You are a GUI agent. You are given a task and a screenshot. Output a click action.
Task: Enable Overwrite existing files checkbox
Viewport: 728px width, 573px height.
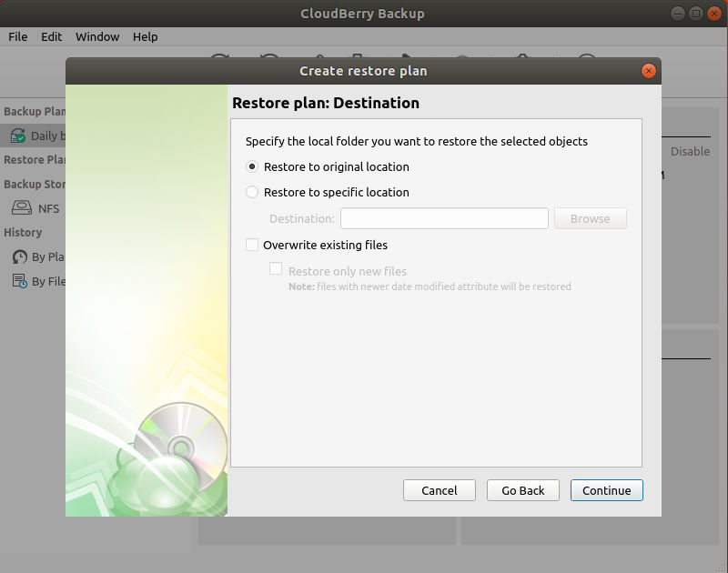[x=252, y=245]
